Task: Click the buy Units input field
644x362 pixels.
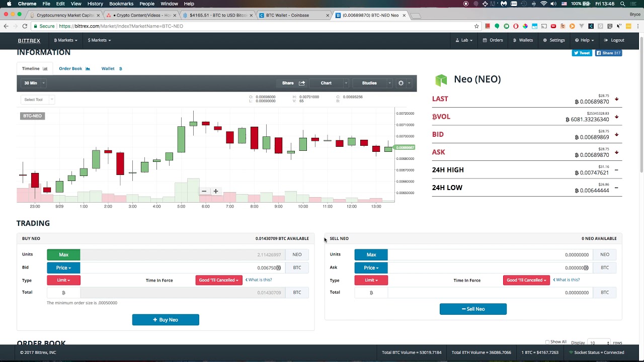Action: [183, 254]
